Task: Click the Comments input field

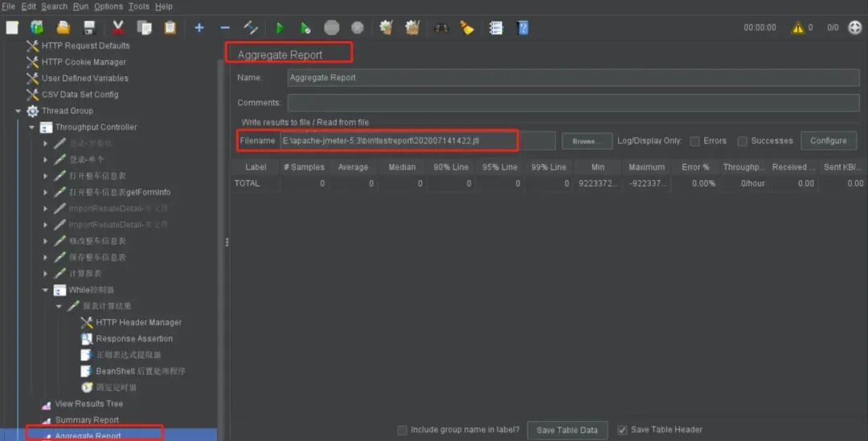Action: 573,103
